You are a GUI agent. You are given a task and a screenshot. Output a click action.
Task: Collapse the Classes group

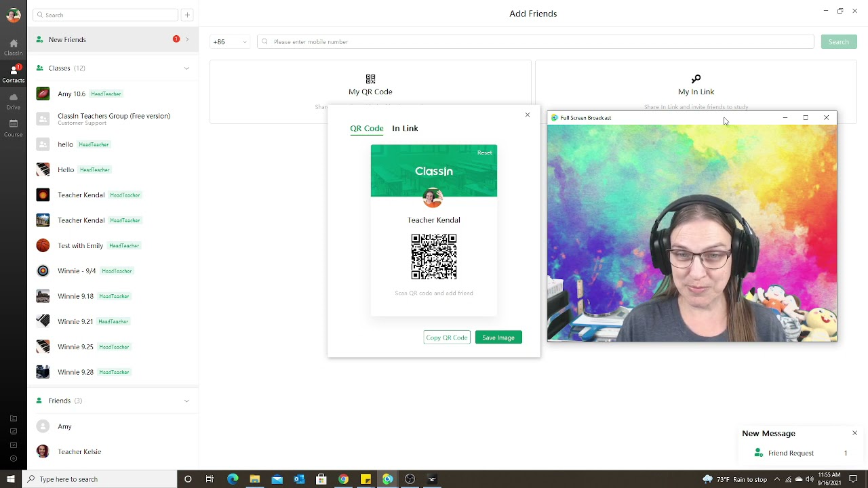coord(186,68)
